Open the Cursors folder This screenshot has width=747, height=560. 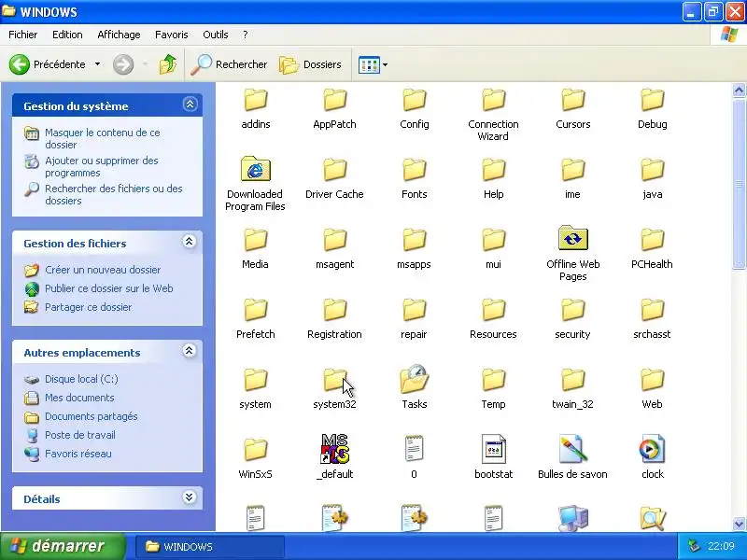pyautogui.click(x=572, y=106)
